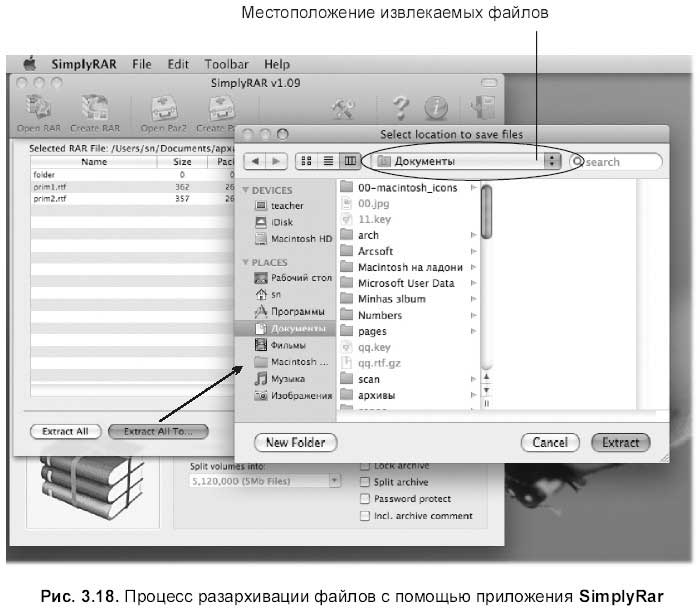The height and width of the screenshot is (608, 700).
Task: Click the Open Par2 toolbar icon
Action: (x=164, y=108)
